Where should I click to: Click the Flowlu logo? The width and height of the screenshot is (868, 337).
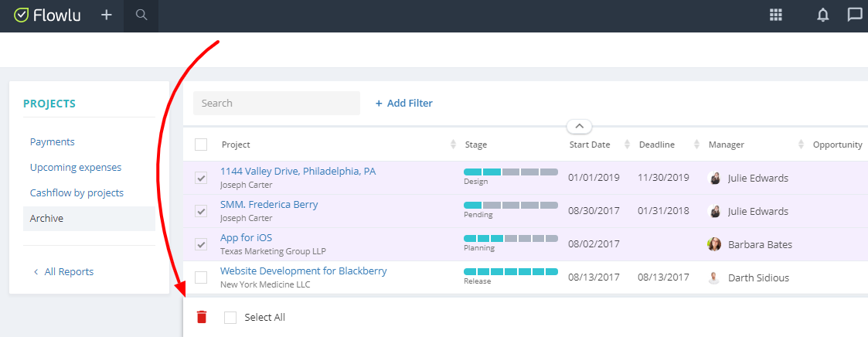(x=47, y=15)
